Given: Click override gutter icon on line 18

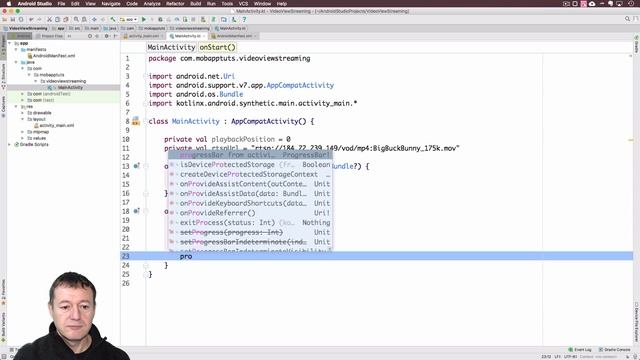Looking at the screenshot, I should tap(137, 211).
